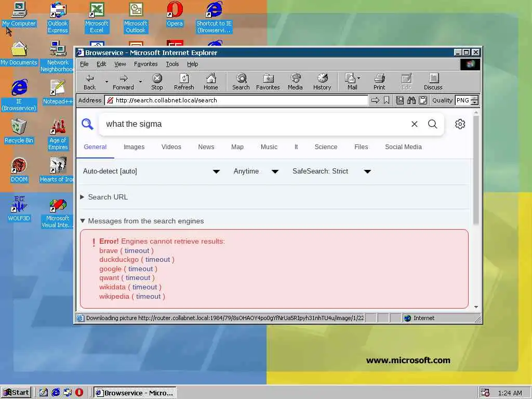Switch to the Social Media tab
This screenshot has height=399, width=532.
point(403,147)
